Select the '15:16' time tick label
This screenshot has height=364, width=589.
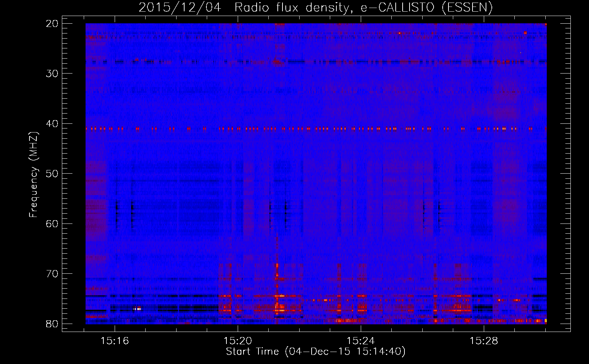[x=115, y=341]
